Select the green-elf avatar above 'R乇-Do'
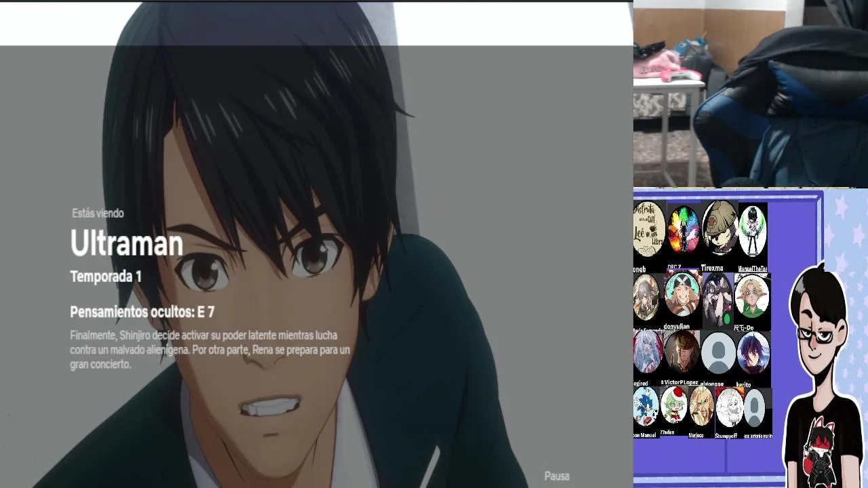Screen dimensions: 868x488 click(x=752, y=296)
